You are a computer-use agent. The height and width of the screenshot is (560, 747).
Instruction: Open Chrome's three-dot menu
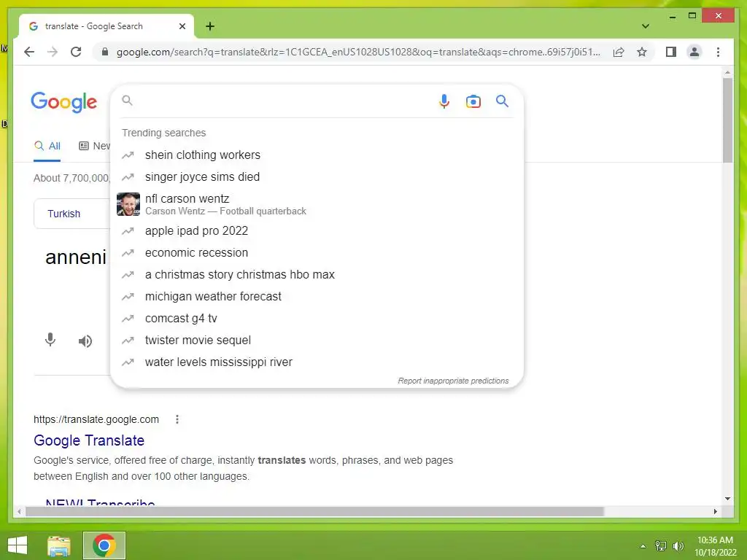(718, 52)
